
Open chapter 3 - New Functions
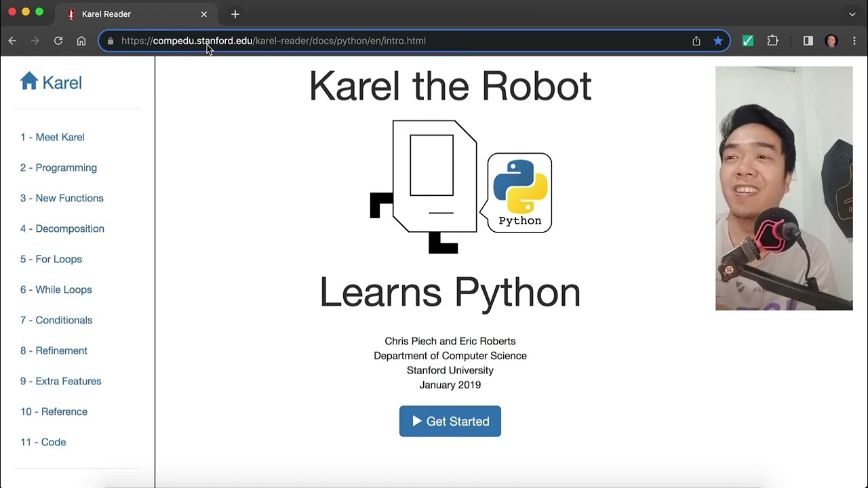(62, 198)
